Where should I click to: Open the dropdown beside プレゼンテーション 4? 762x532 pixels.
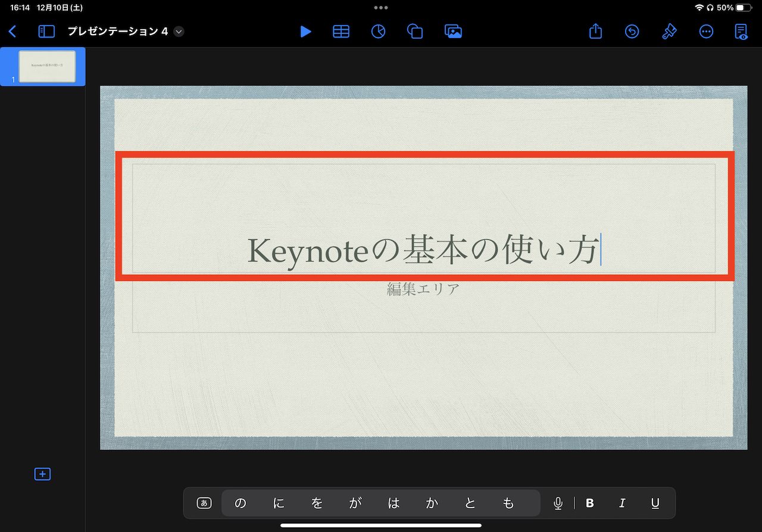pos(179,32)
